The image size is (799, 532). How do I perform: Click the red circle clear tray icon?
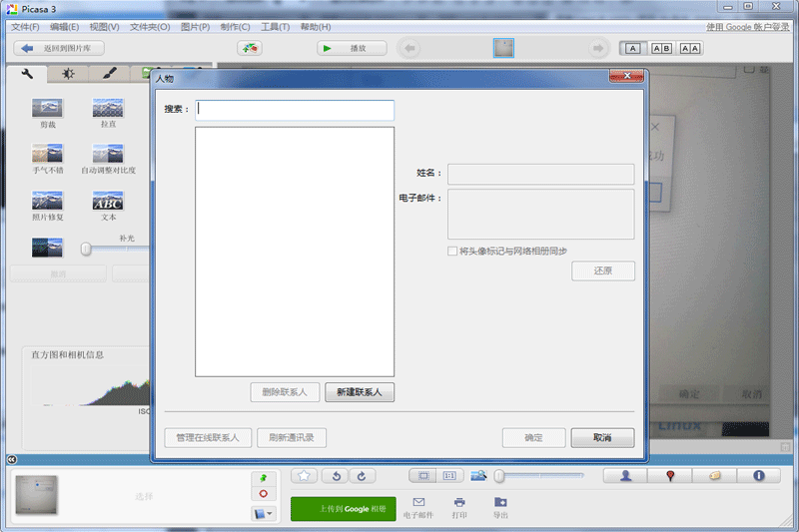[x=264, y=494]
